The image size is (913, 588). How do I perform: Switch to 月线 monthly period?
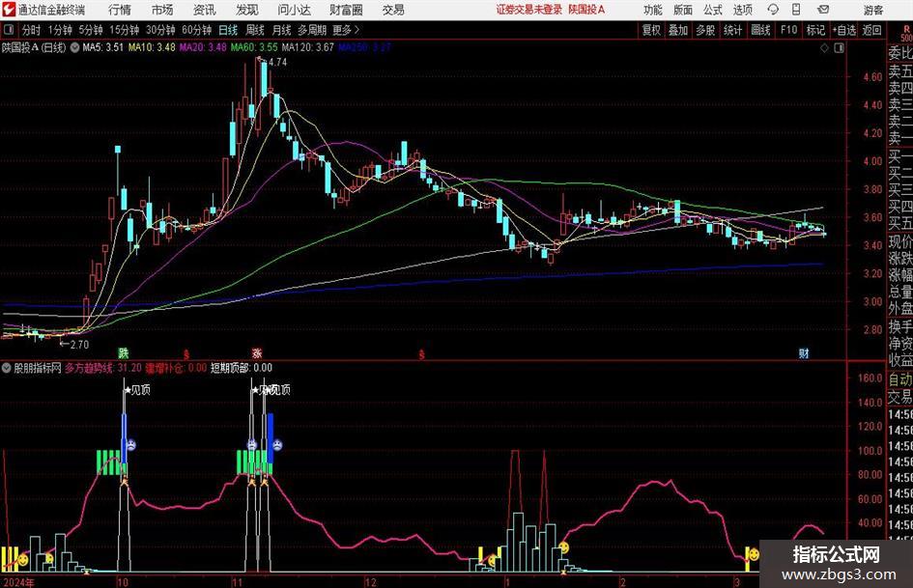coord(281,30)
